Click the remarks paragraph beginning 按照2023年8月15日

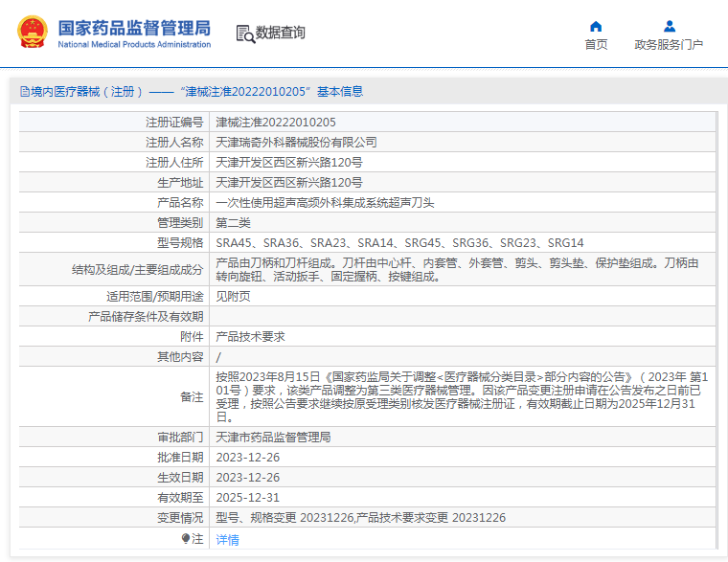point(462,396)
